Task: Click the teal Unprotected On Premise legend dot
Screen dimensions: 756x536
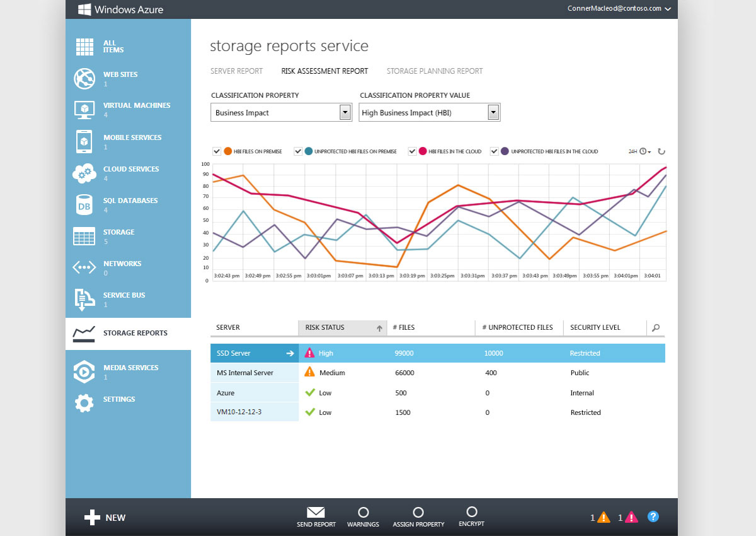Action: (x=309, y=151)
